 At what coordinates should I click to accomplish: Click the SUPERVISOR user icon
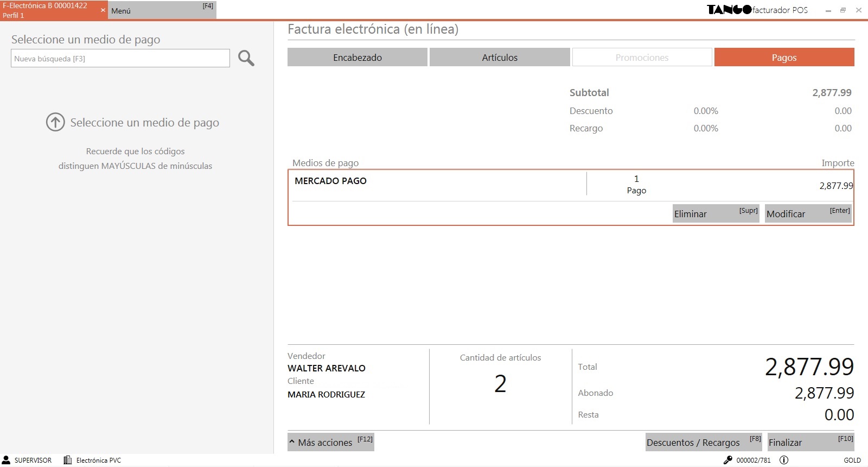[7, 460]
